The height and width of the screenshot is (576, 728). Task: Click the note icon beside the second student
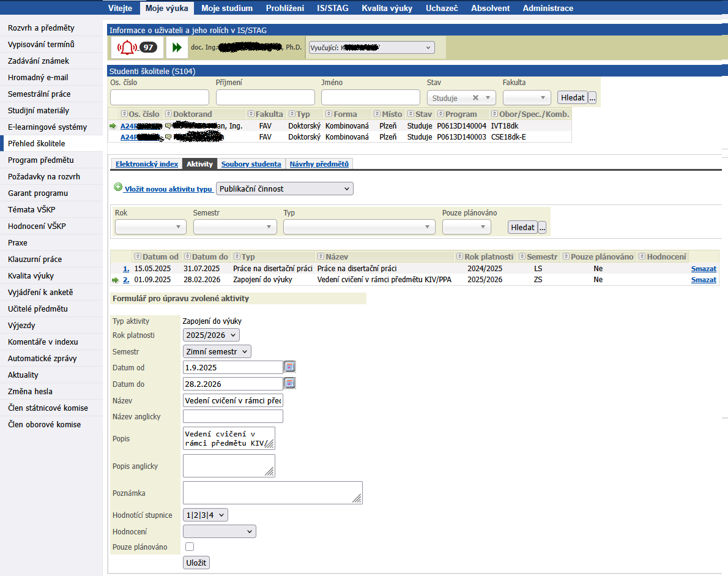click(x=168, y=137)
